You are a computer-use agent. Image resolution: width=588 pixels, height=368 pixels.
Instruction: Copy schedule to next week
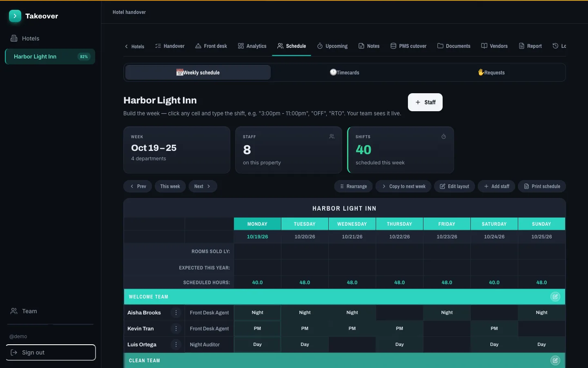point(403,186)
